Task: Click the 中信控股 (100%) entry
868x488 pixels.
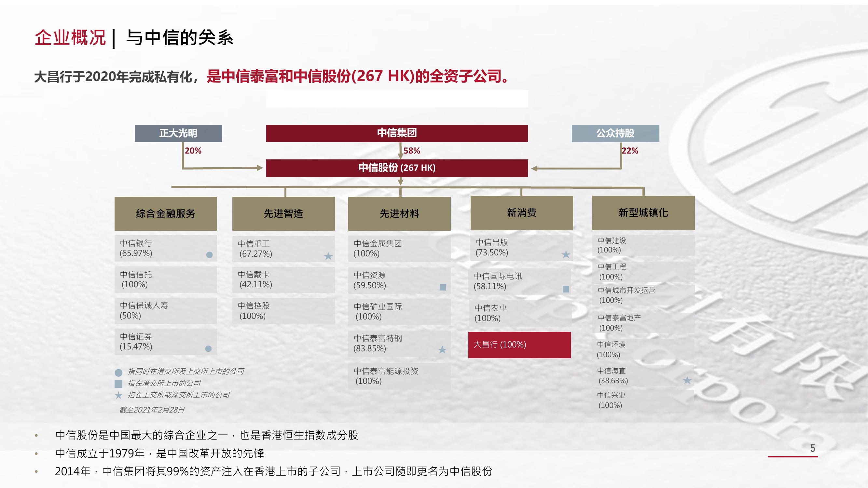Action: 283,311
